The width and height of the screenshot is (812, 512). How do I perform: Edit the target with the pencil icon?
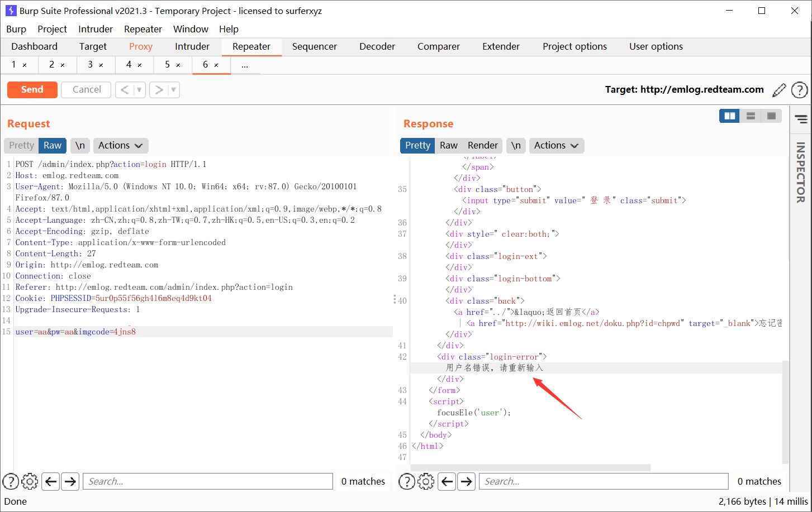click(779, 90)
